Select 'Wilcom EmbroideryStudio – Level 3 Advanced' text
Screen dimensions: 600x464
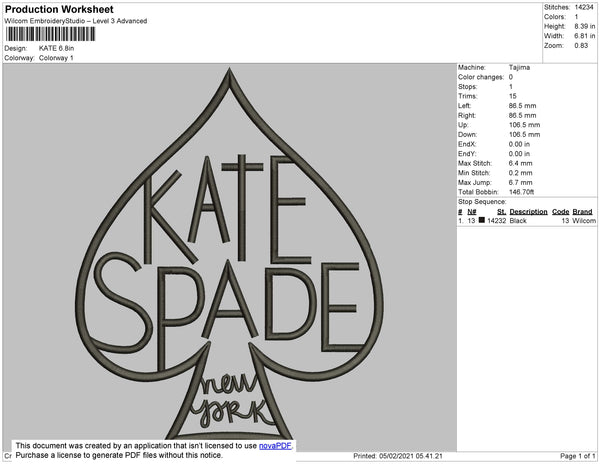(x=76, y=21)
